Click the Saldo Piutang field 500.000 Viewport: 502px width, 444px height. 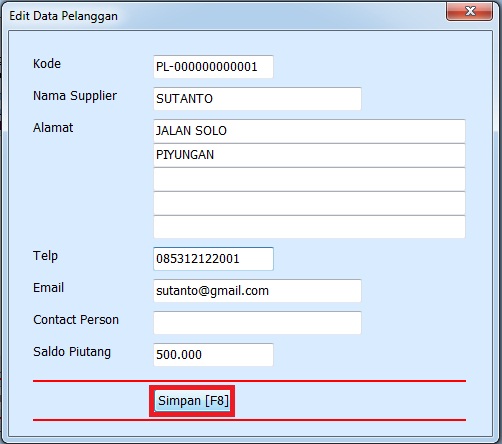(213, 355)
